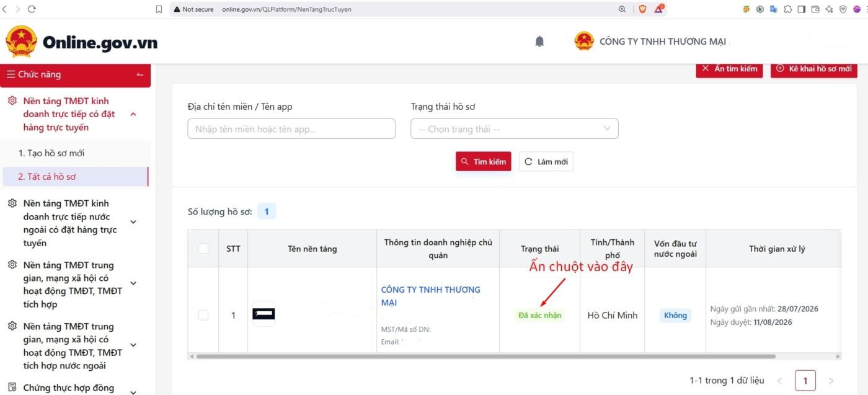Click the 'Tên nền tảng' column header

point(312,249)
